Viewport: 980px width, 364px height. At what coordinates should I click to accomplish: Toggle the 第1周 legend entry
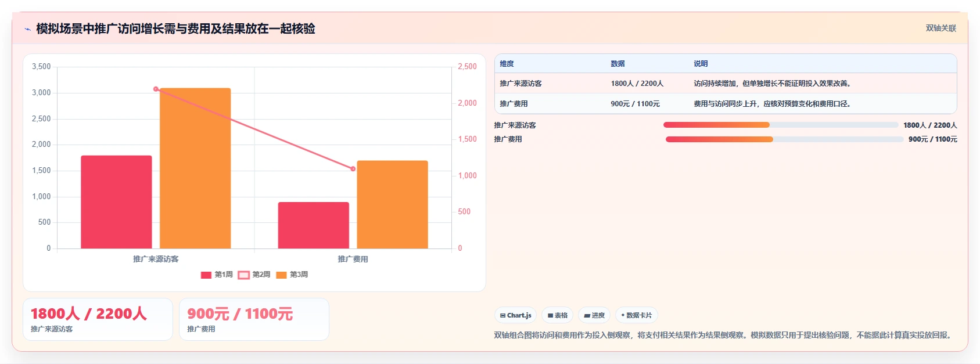pos(217,275)
